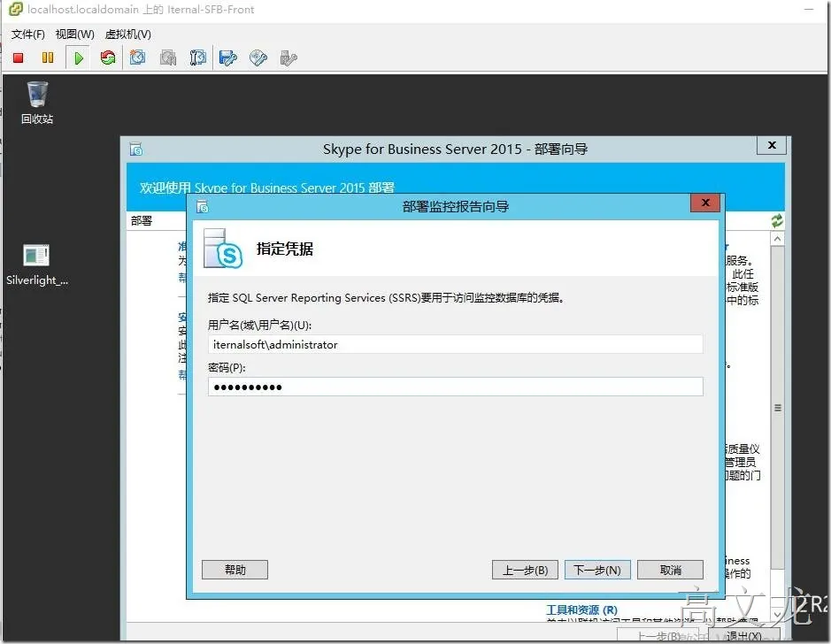Image resolution: width=831 pixels, height=644 pixels.
Task: Click the vSphere console title bar icon
Action: click(x=15, y=9)
